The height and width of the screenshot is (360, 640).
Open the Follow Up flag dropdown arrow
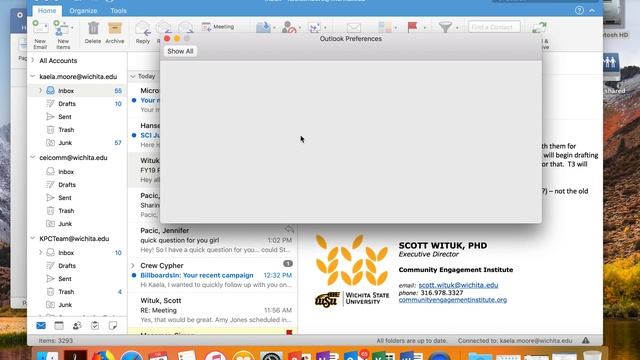pyautogui.click(x=424, y=28)
